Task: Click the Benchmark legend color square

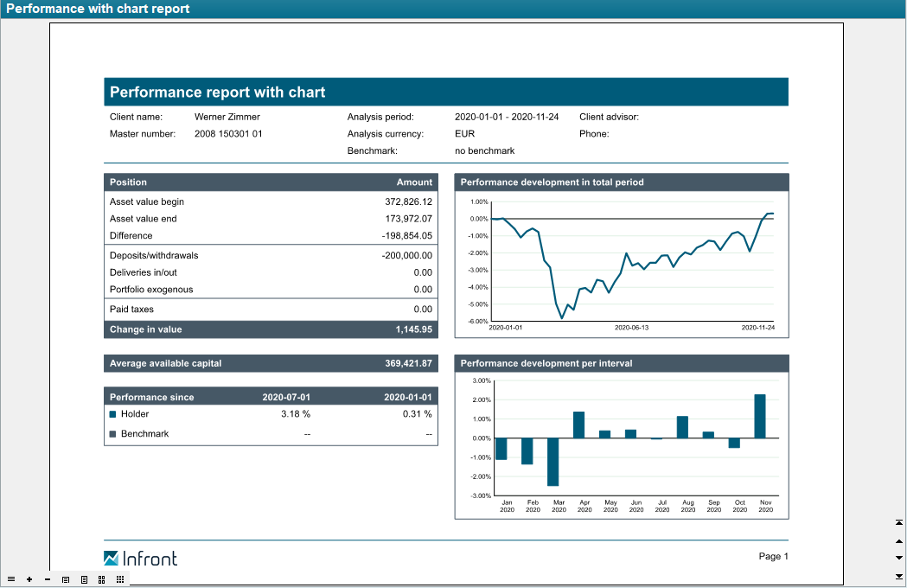Action: [113, 434]
